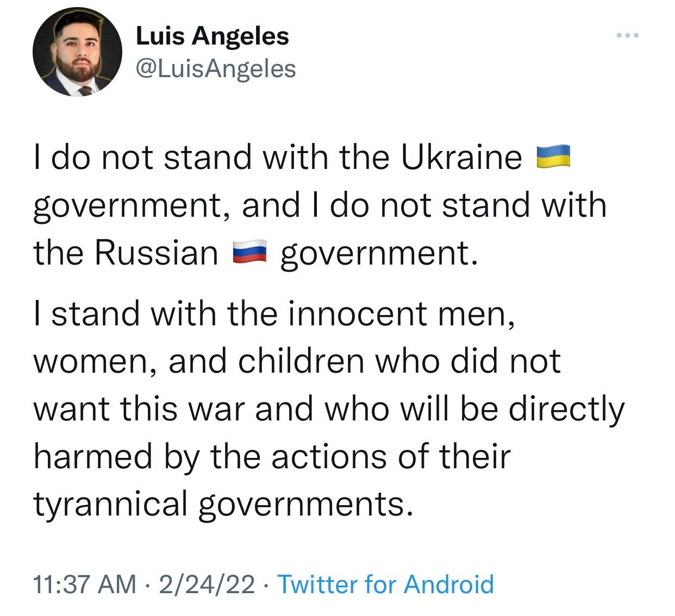Click Luis Angeles profile avatar photo
Screen dimensions: 675x616
[78, 52]
